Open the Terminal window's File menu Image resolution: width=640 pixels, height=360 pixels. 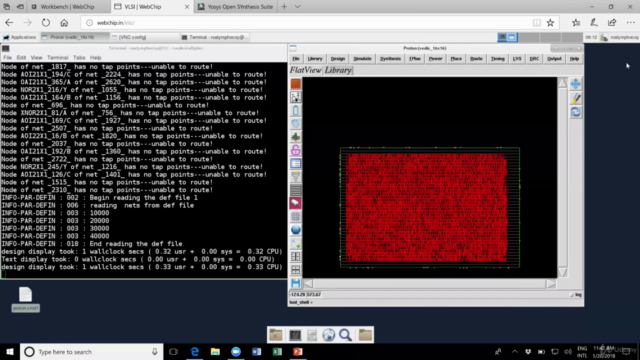pyautogui.click(x=7, y=58)
